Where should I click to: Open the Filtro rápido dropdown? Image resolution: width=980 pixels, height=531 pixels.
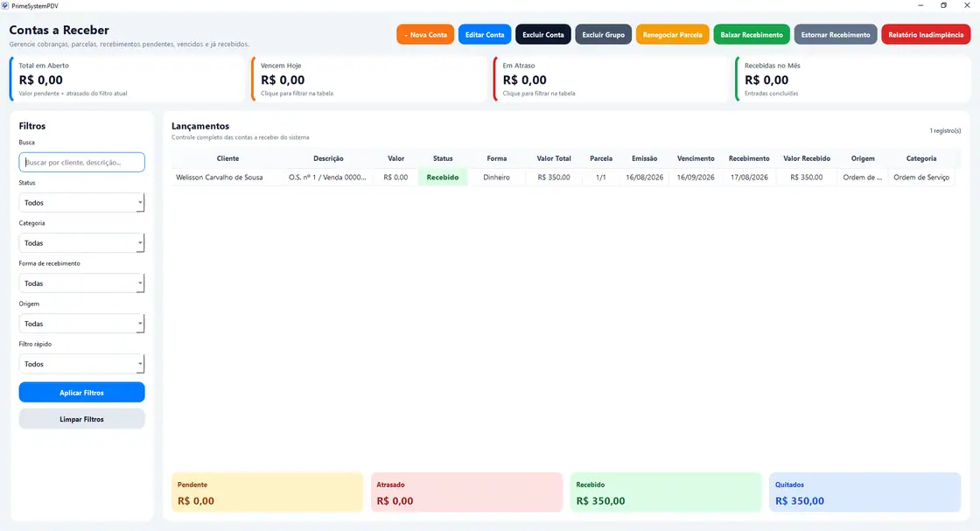(x=82, y=364)
